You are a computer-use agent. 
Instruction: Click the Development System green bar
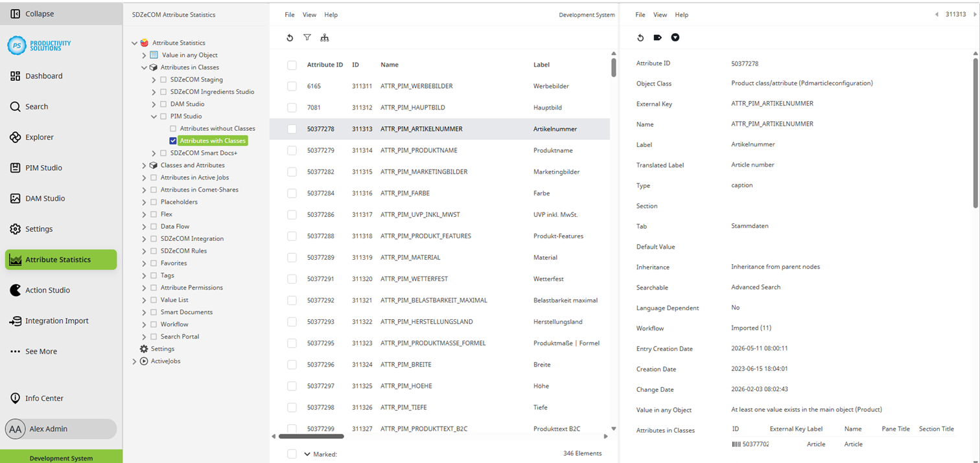tap(61, 457)
